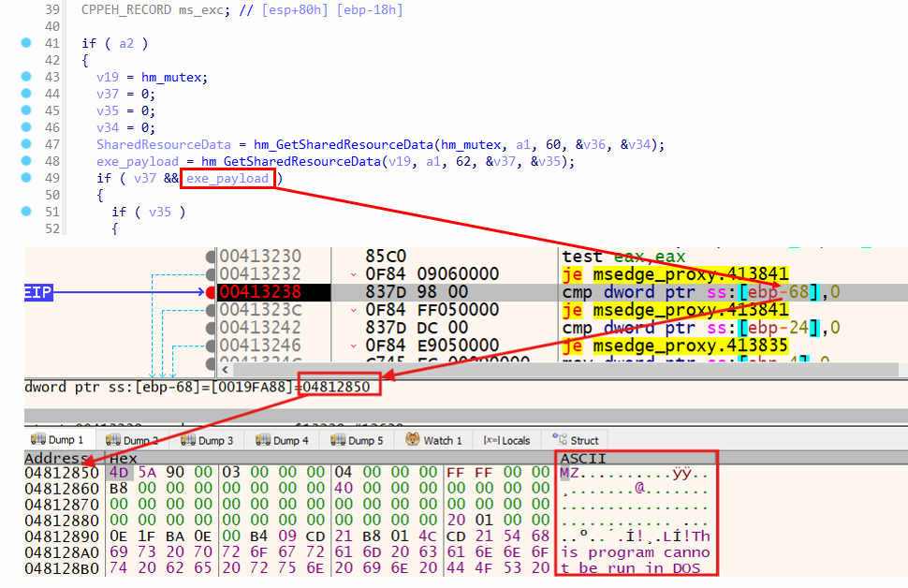Select dump address 04812870
The width and height of the screenshot is (908, 588).
tap(62, 505)
